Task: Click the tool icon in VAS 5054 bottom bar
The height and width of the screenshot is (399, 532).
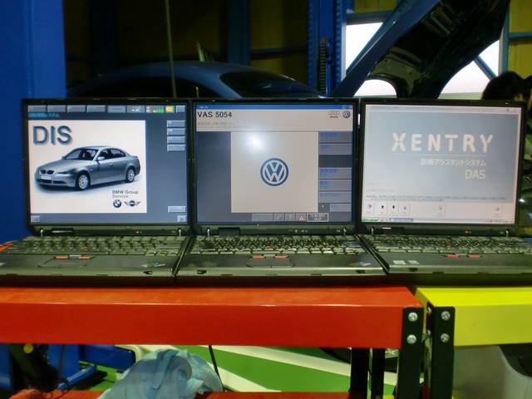Action: 279,218
